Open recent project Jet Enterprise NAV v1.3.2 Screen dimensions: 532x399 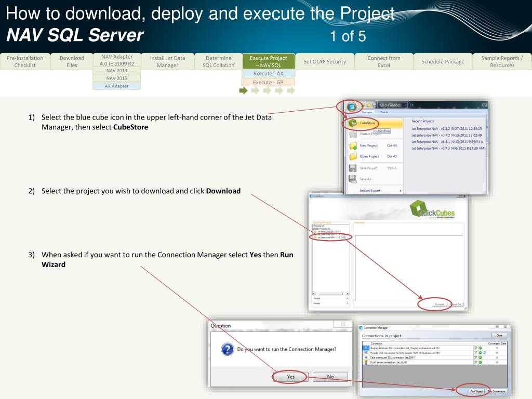pyautogui.click(x=447, y=129)
